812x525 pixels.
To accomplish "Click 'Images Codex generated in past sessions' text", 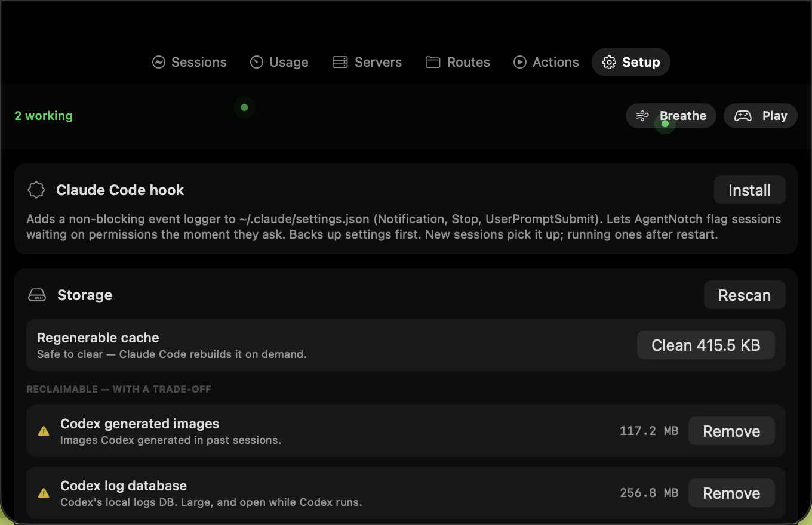I will [171, 440].
